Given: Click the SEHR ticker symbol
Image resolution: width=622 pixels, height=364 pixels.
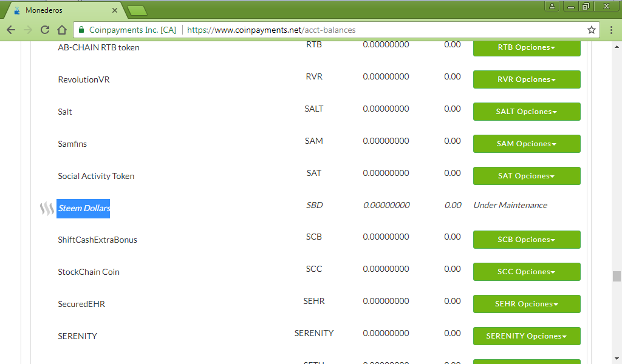Looking at the screenshot, I should (314, 301).
